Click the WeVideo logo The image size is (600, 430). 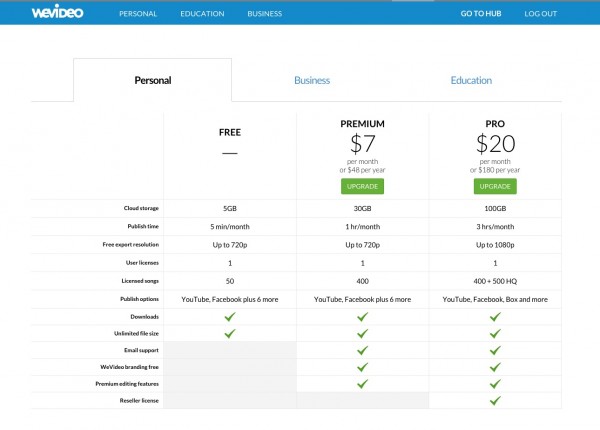57,12
